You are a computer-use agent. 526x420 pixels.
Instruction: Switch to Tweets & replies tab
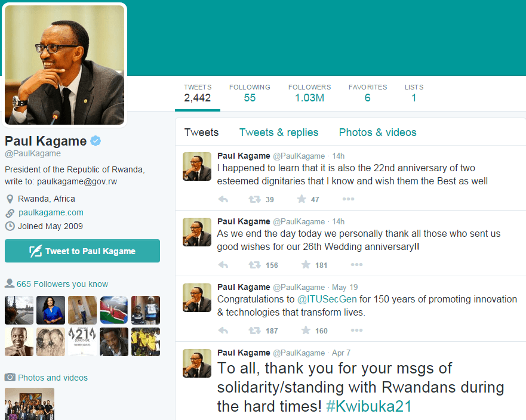279,132
